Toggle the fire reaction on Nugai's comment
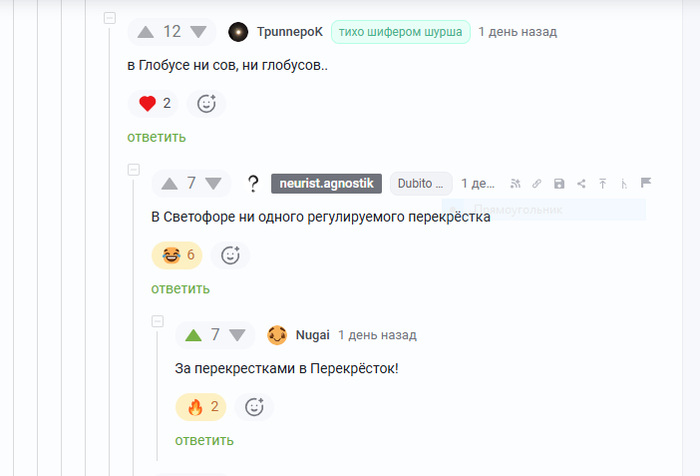This screenshot has width=700, height=476. pos(201,407)
